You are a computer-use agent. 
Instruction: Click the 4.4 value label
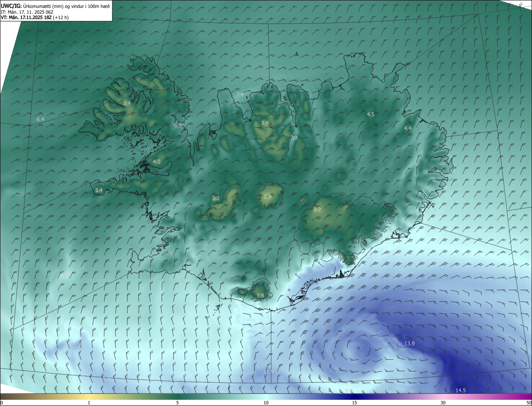(x=408, y=128)
